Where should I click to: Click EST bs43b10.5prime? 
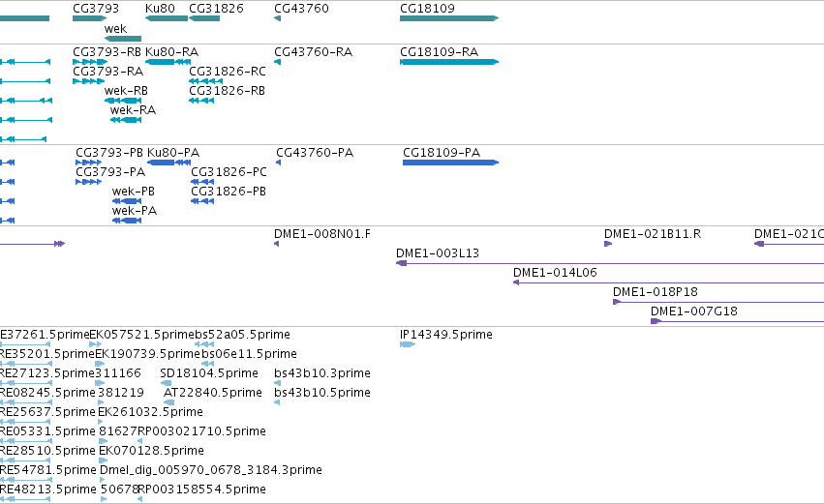[x=322, y=393]
